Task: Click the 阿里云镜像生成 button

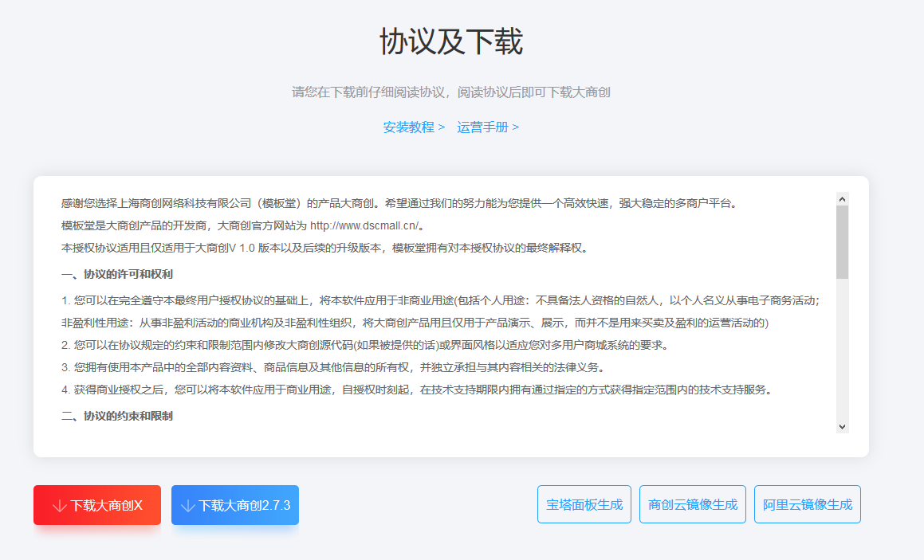Action: 808,504
